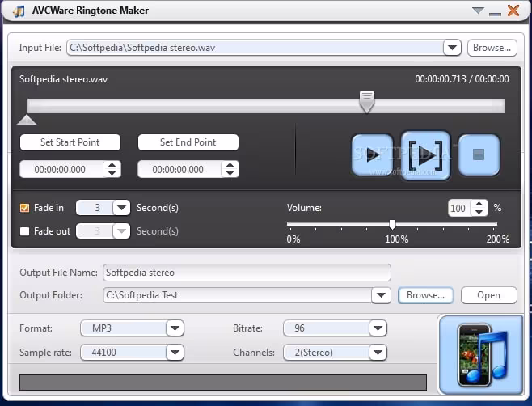Click the volume slider handle at 100%
532x406 pixels.
click(x=393, y=224)
